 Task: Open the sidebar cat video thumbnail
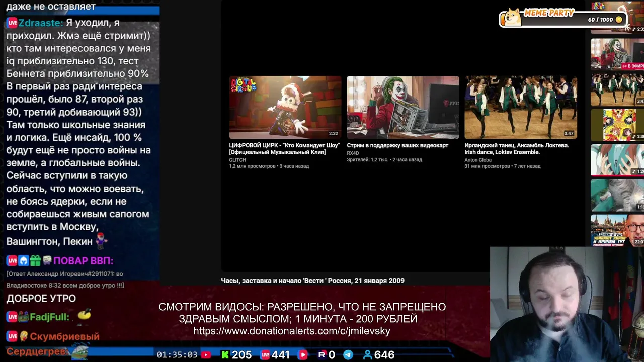[617, 195]
